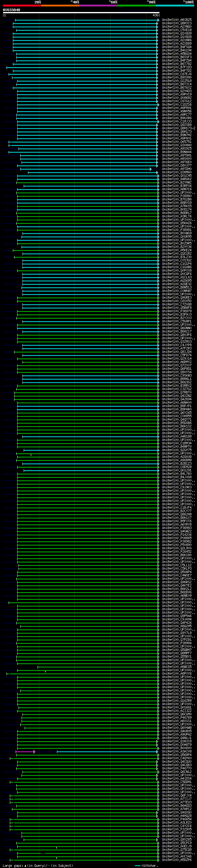Select the UniRef100_Q38M60 label
This screenshot has height=868, width=197.
(x=177, y=172)
